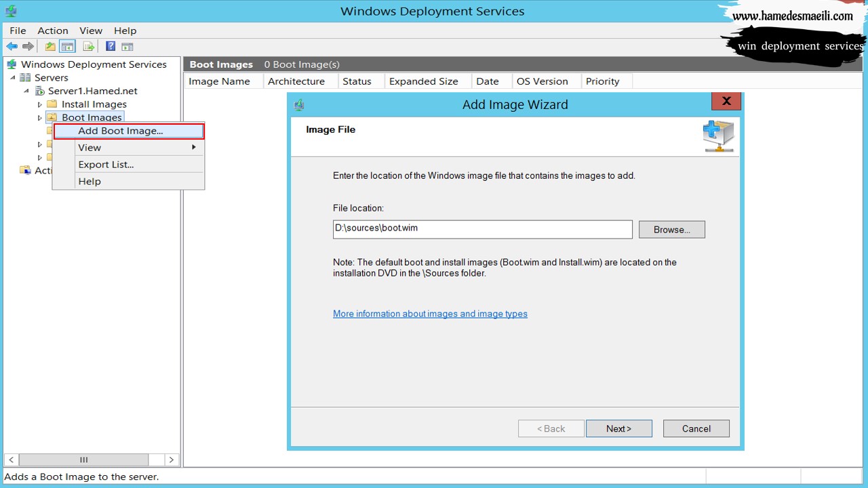Image resolution: width=868 pixels, height=488 pixels.
Task: Expand the Install Images node arrow
Action: (40, 104)
